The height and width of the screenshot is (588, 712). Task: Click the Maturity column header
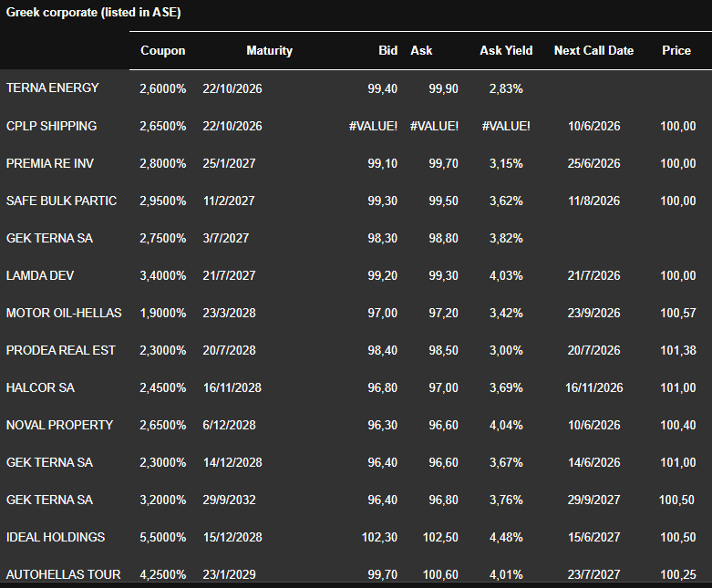pyautogui.click(x=269, y=50)
